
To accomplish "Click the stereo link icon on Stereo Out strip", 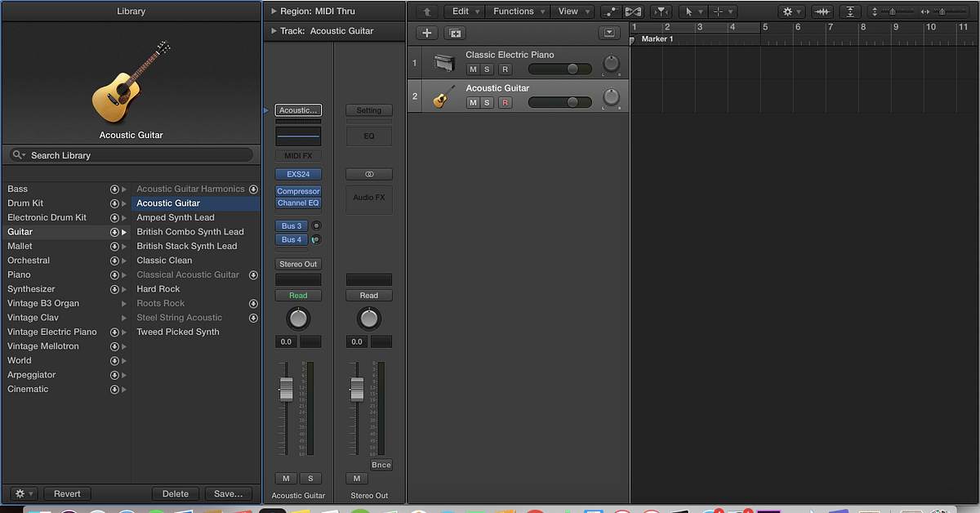I will click(x=369, y=174).
